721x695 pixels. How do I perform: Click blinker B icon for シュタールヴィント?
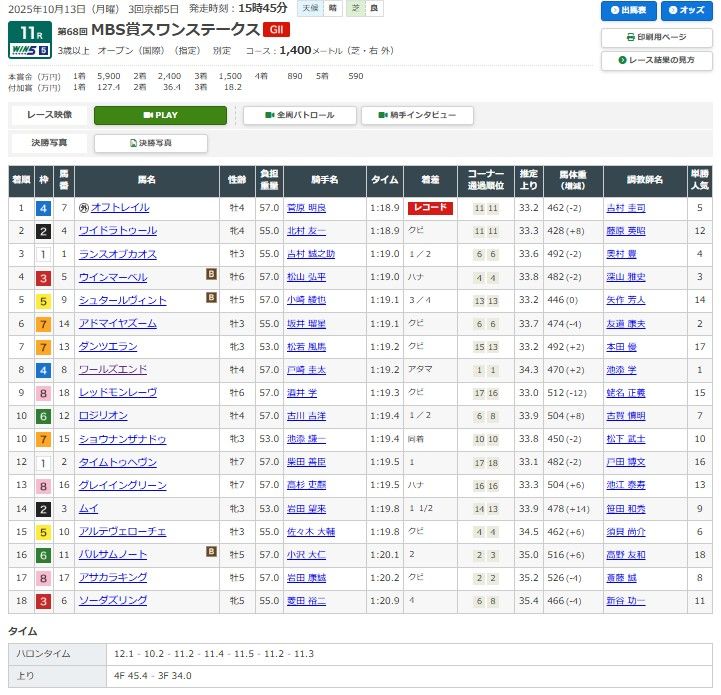[x=211, y=297]
